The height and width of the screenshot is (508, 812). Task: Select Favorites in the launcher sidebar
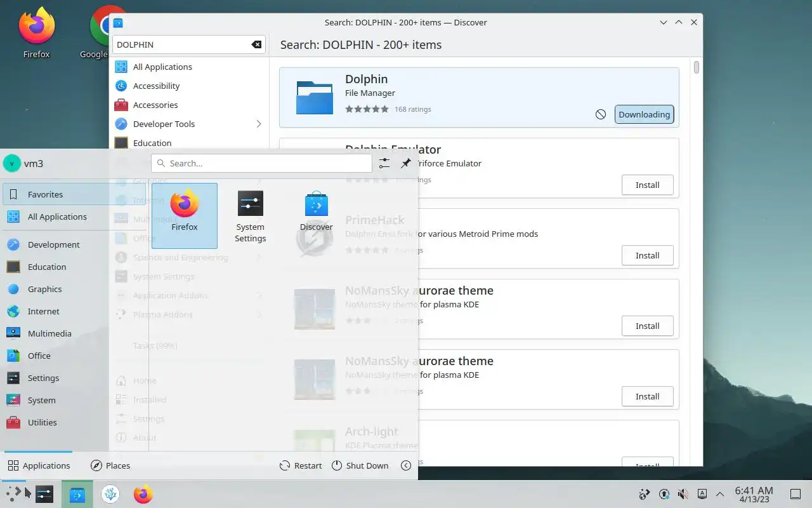pyautogui.click(x=74, y=194)
